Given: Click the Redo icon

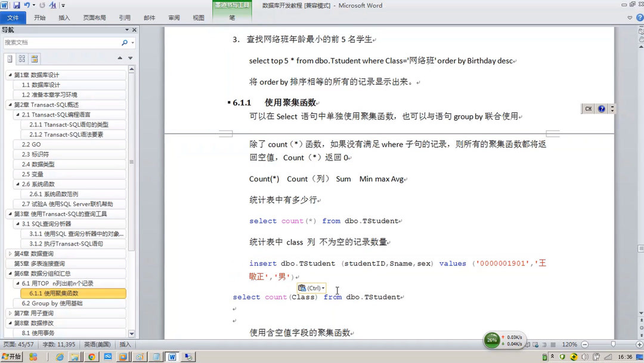Looking at the screenshot, I should pyautogui.click(x=42, y=5).
